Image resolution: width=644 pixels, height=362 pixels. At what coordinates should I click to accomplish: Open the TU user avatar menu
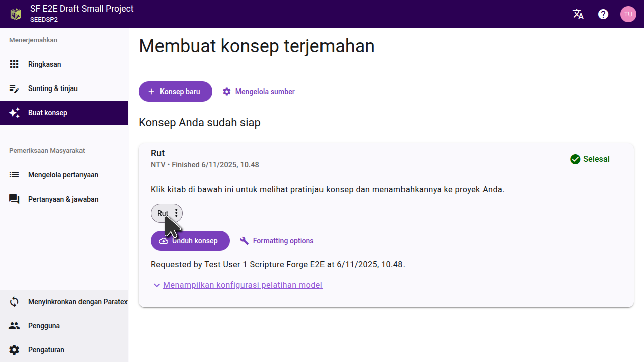[628, 14]
